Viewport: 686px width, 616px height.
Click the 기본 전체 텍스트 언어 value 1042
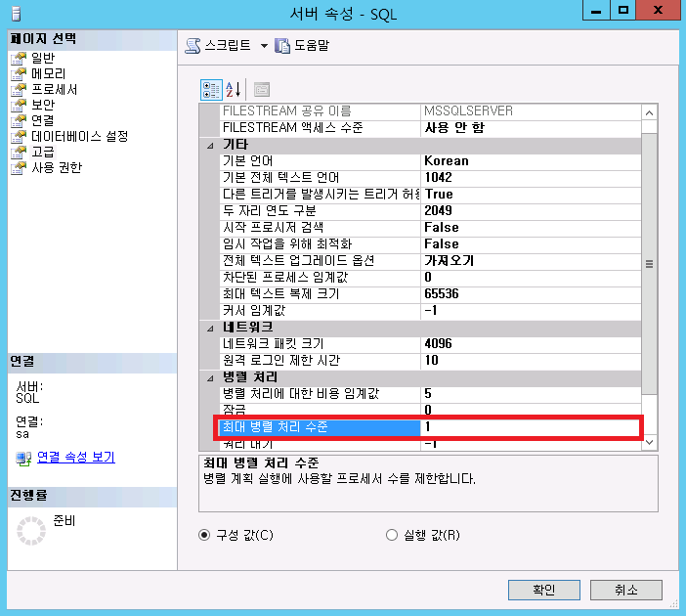click(438, 178)
